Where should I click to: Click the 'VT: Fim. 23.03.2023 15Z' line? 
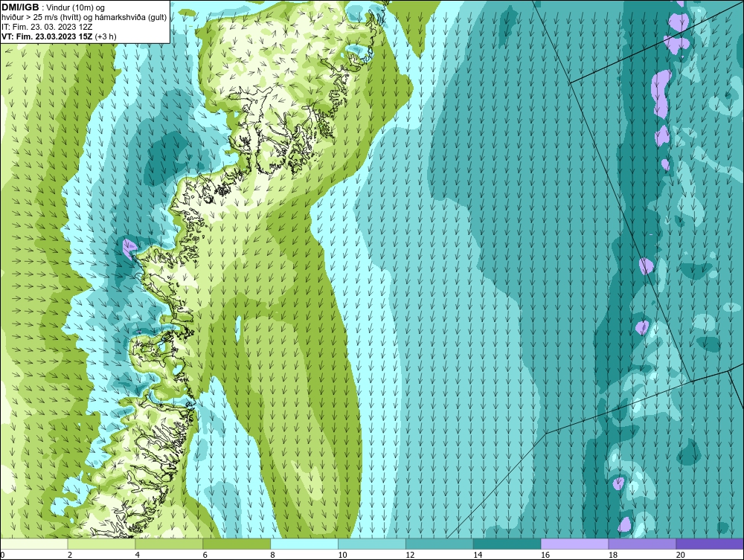pos(47,36)
